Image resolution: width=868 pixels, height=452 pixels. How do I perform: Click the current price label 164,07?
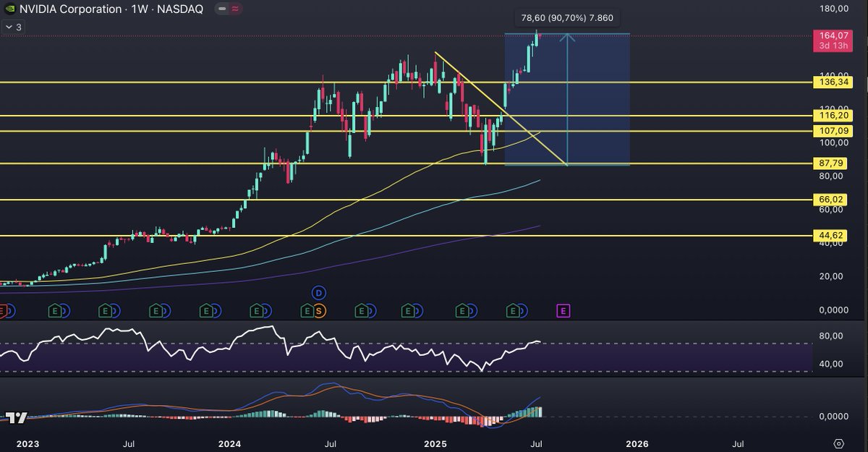833,35
